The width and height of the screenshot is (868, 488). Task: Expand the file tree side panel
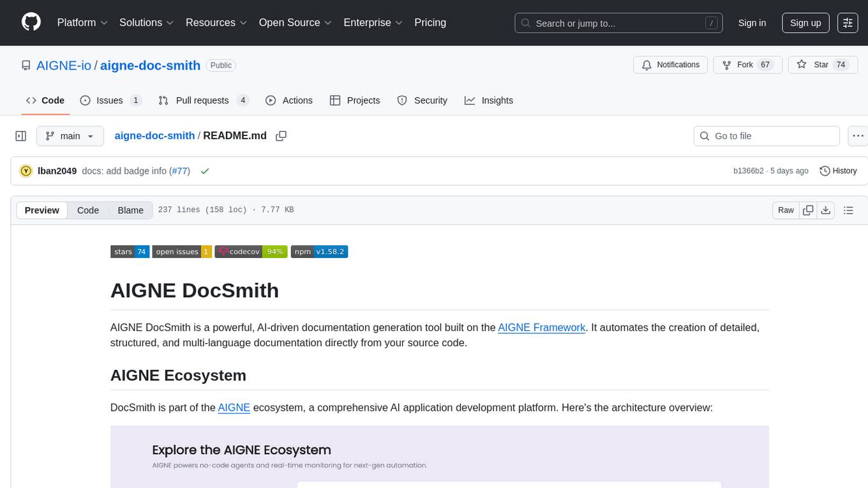pos(21,136)
